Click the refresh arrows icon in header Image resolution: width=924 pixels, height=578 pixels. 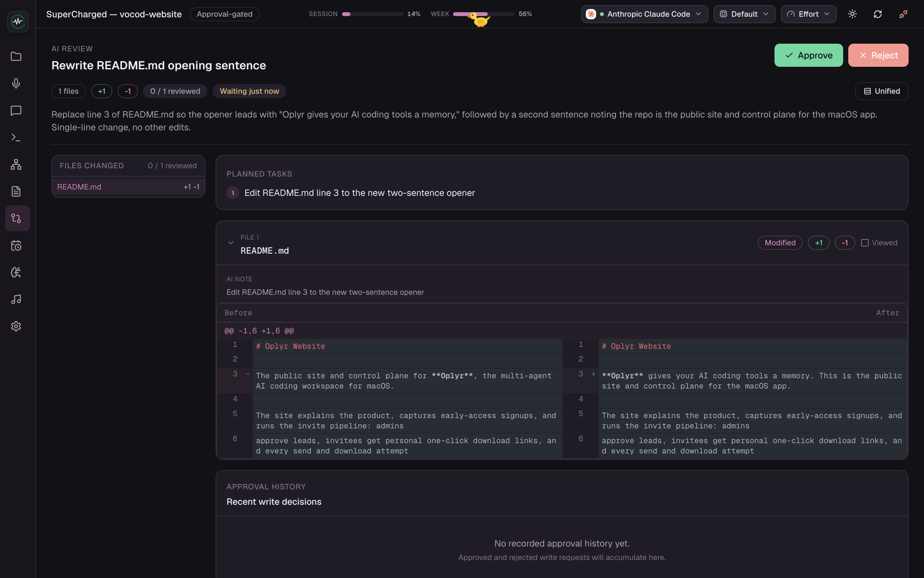pos(878,14)
